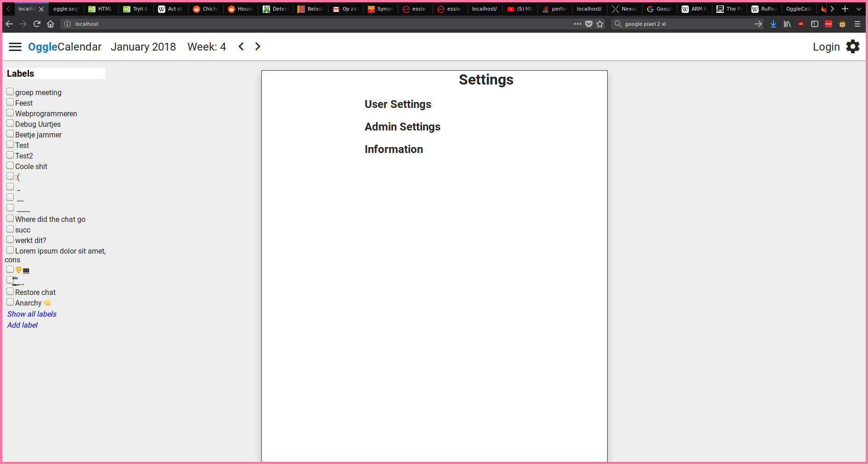The width and height of the screenshot is (868, 464).
Task: Check the Webprogrammeren label
Action: [x=10, y=113]
